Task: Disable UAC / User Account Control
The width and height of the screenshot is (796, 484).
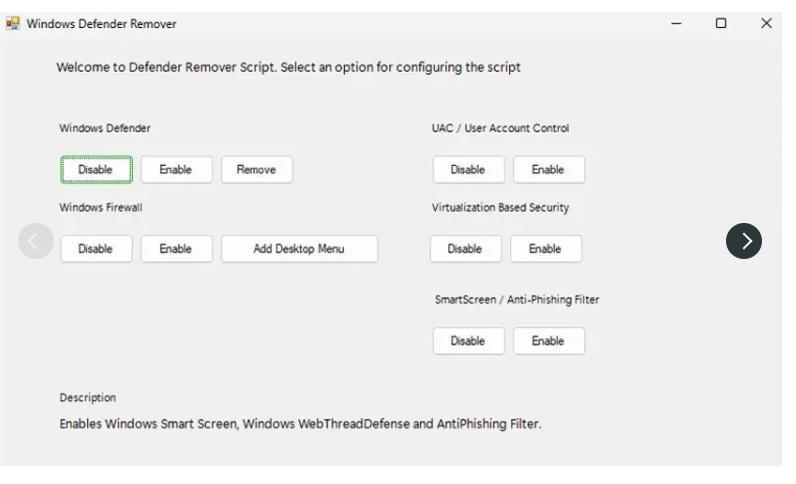Action: coord(469,170)
